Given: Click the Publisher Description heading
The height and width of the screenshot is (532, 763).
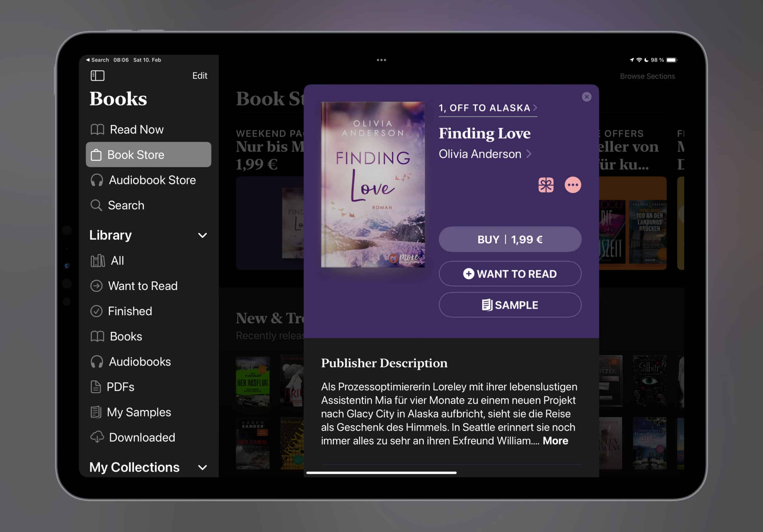Looking at the screenshot, I should click(x=384, y=363).
